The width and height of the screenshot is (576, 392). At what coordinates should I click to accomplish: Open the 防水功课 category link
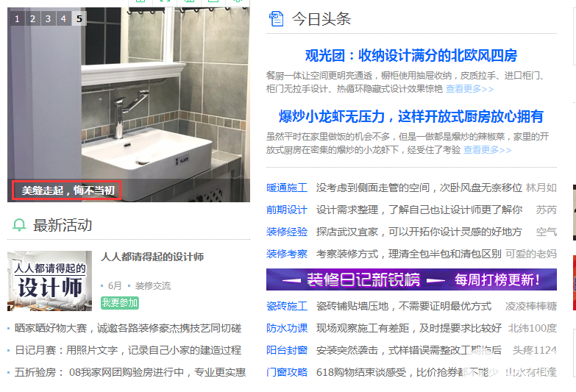click(287, 328)
